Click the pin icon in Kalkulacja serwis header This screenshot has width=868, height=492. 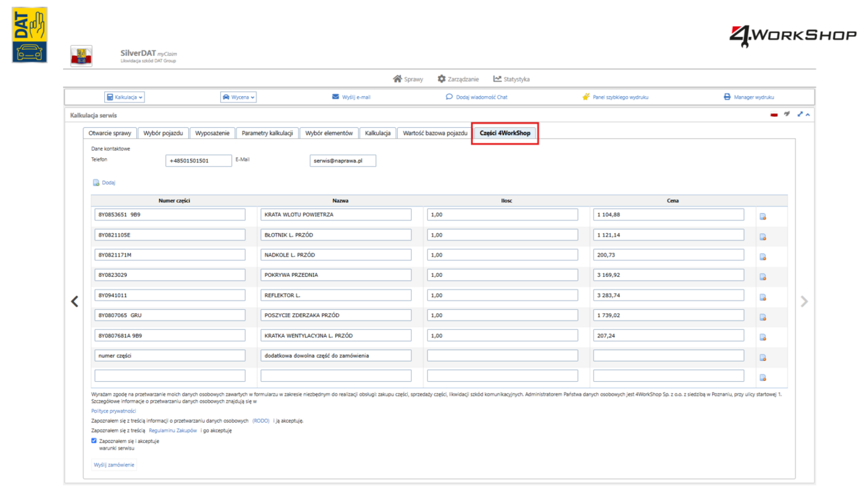click(x=787, y=114)
